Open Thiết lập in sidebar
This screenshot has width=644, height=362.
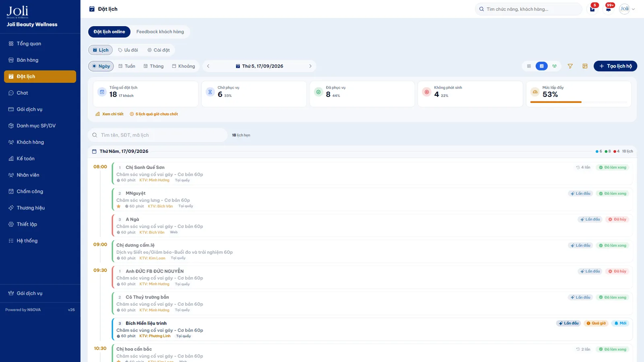point(40,224)
